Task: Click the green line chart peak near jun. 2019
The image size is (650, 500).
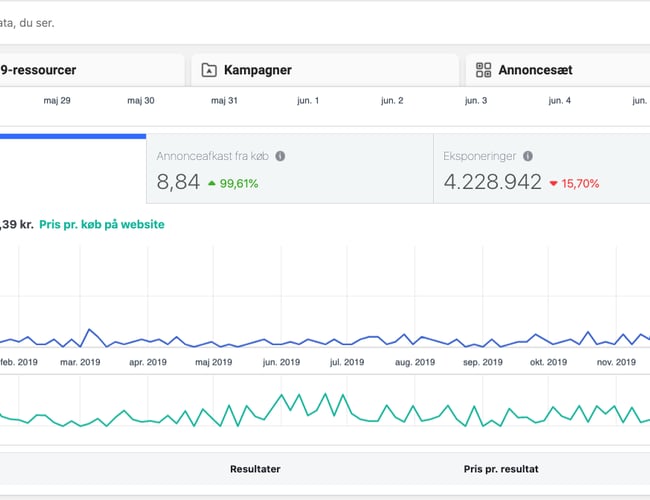Action: click(282, 396)
